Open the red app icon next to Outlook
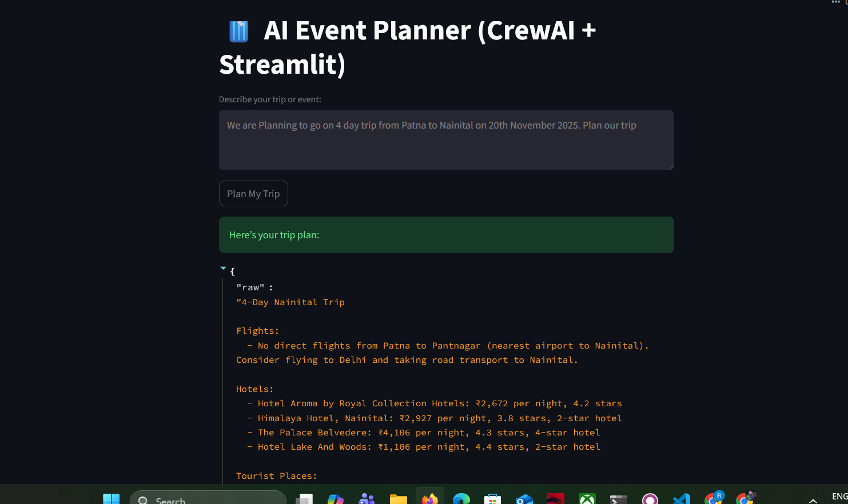Viewport: 848px width, 504px height. [555, 499]
